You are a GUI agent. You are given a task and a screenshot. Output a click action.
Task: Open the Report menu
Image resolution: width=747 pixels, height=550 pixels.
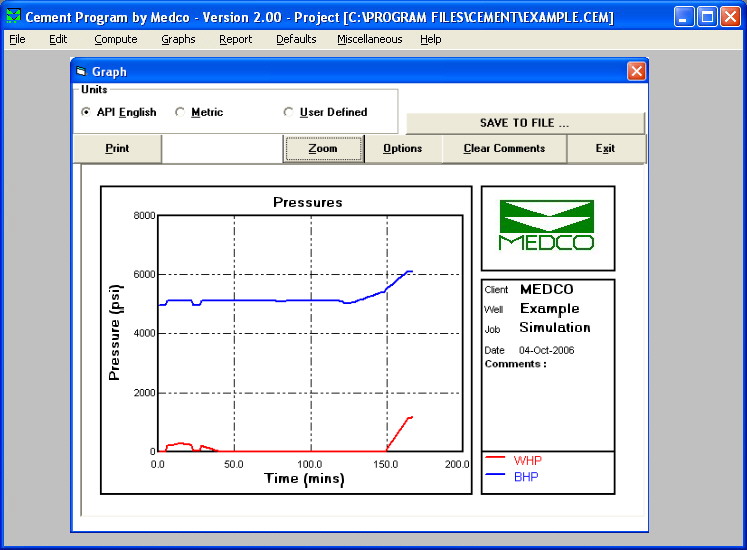point(236,39)
